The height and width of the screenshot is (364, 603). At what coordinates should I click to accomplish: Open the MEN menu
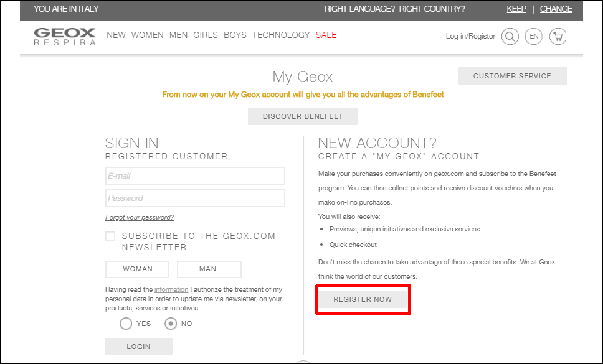(x=178, y=35)
